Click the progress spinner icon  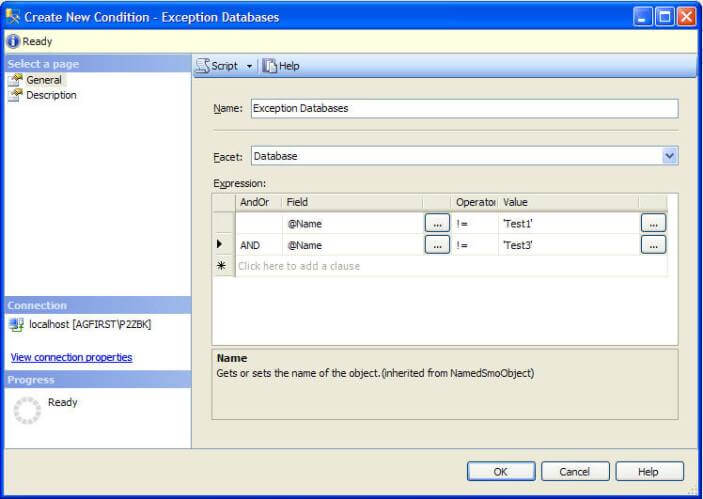tap(27, 410)
